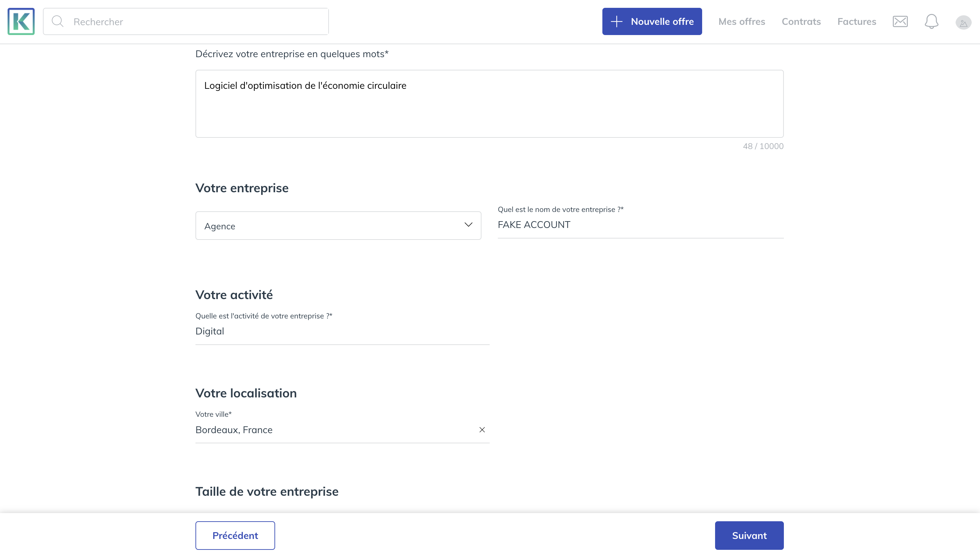This screenshot has width=980, height=558.
Task: Open the K logo home page
Action: tap(21, 21)
